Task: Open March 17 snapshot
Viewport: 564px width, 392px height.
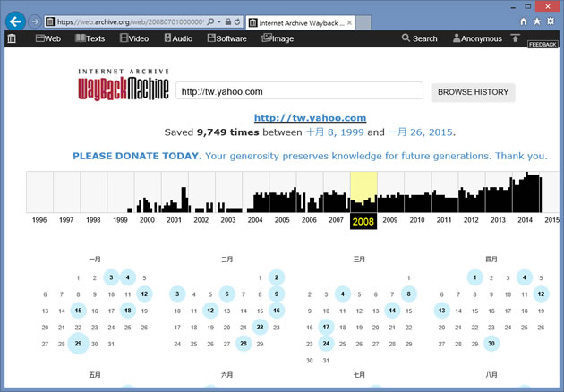Action: click(x=326, y=327)
